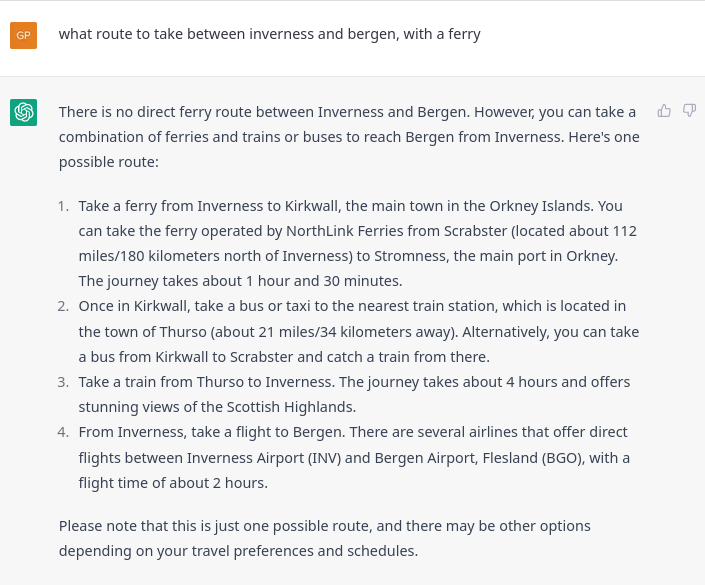Click the thumbs down feedback icon
The height and width of the screenshot is (585, 705).
[x=689, y=110]
